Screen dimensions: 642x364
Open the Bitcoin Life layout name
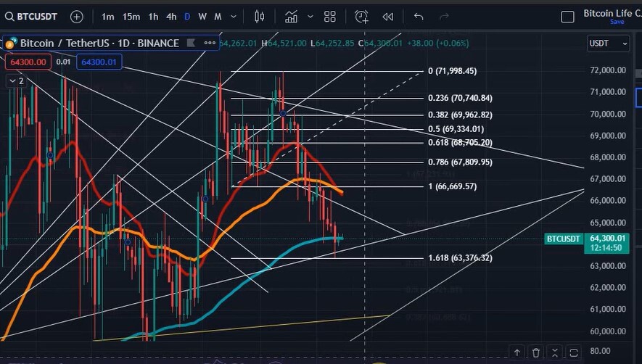[x=612, y=13]
